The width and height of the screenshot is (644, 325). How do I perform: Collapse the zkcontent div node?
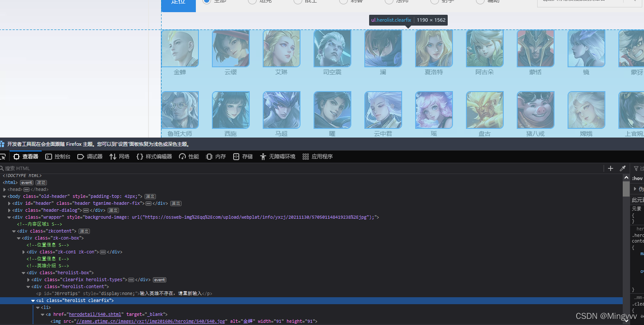[x=14, y=231]
